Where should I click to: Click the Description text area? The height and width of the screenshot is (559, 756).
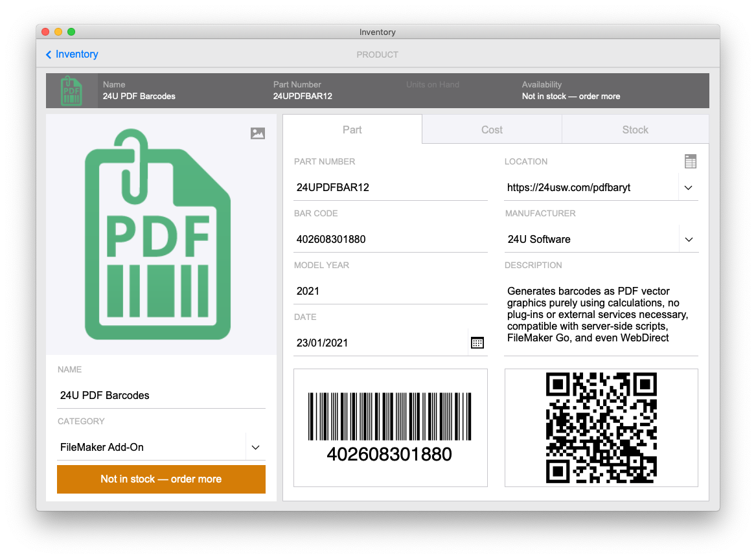[x=601, y=315]
